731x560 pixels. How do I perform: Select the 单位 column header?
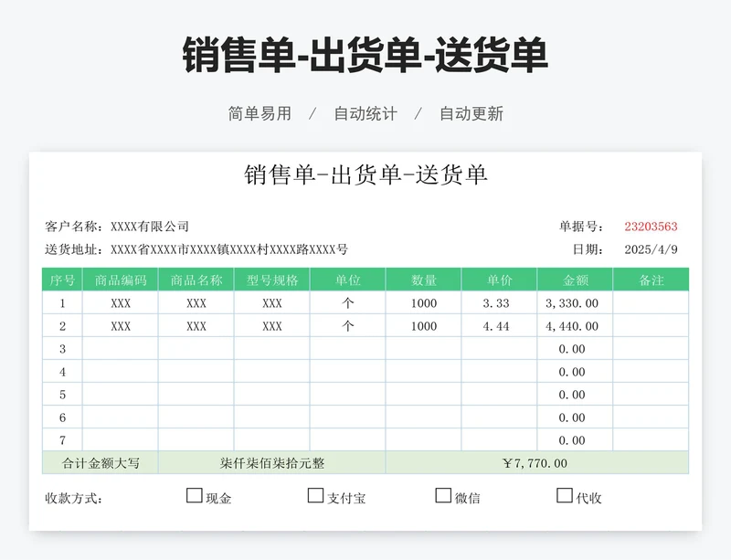(348, 280)
